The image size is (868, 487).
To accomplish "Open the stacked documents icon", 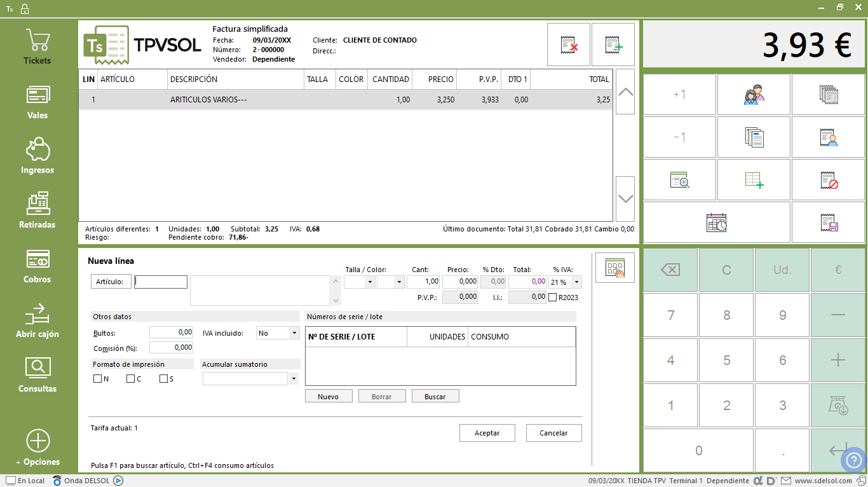I will pos(754,137).
